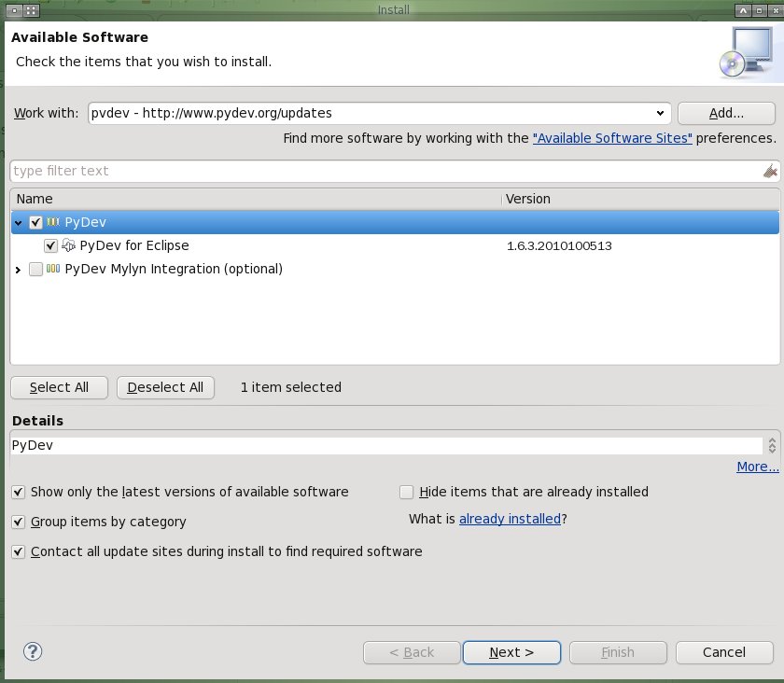Enable Hide items that are already installed
784x683 pixels.
coord(407,492)
